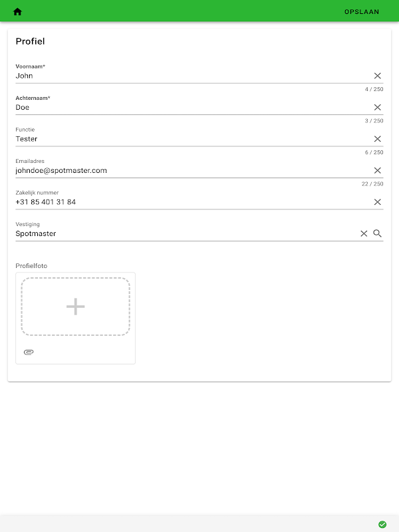Clear the Voornaam field
The width and height of the screenshot is (399, 532).
point(378,76)
